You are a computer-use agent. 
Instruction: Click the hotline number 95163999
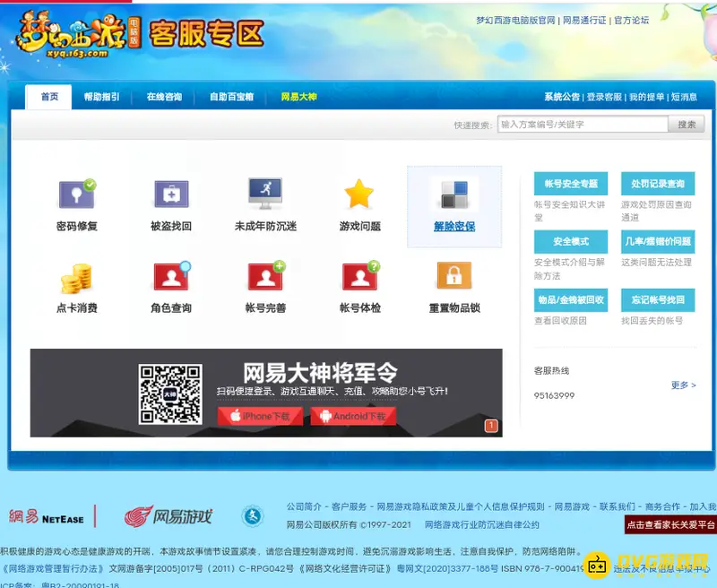click(x=554, y=396)
